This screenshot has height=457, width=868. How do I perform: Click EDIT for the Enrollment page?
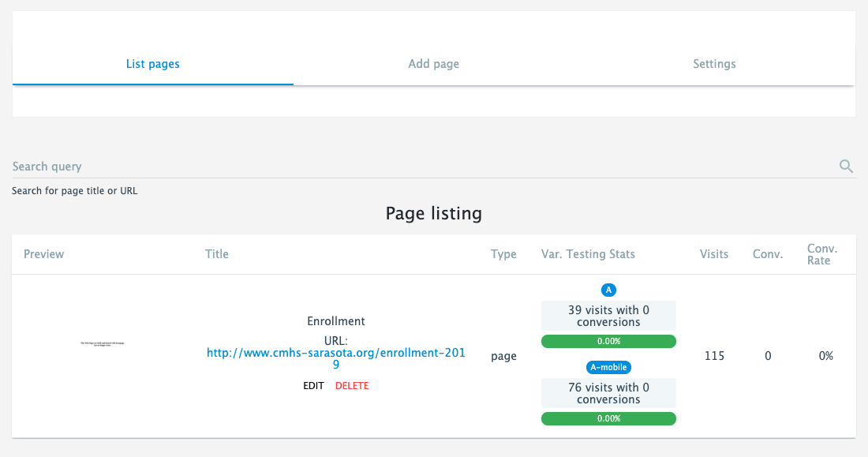(x=313, y=385)
